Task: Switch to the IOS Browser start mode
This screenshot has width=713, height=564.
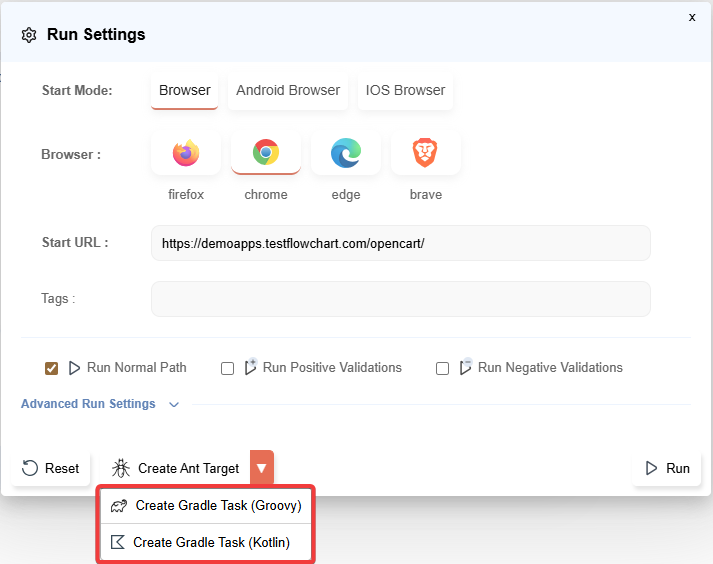Action: 405,90
